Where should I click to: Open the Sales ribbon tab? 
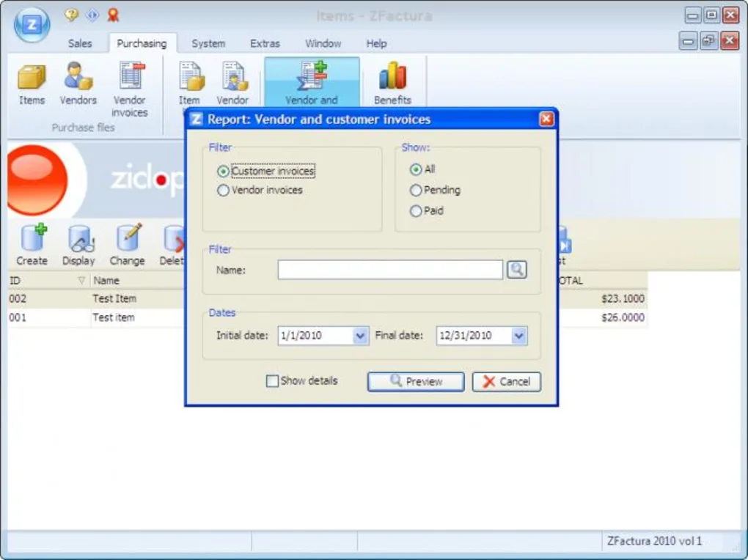(80, 43)
